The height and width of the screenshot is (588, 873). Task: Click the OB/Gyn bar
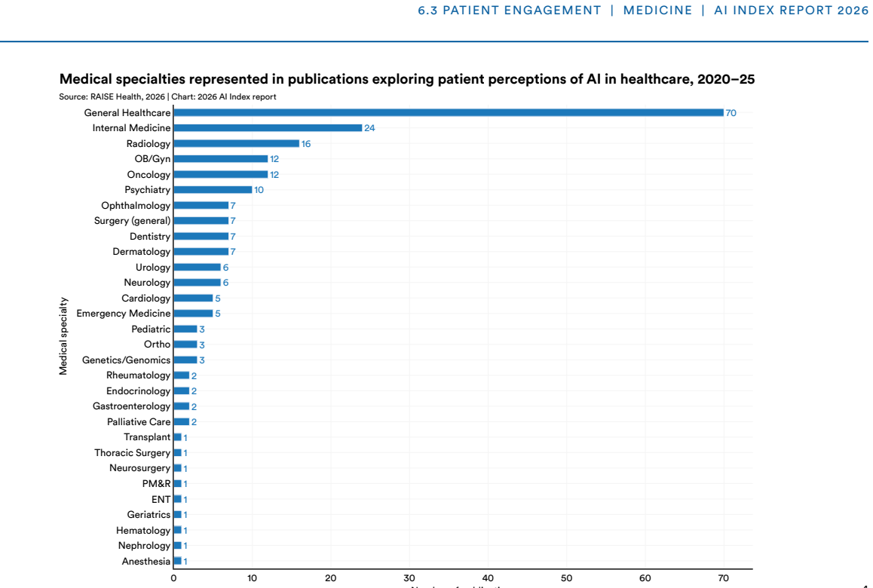pos(220,159)
